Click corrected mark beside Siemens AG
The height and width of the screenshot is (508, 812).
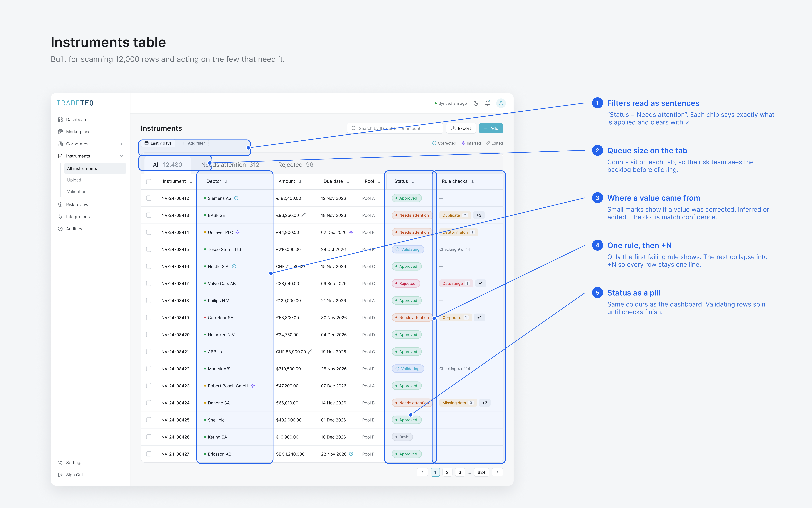236,198
